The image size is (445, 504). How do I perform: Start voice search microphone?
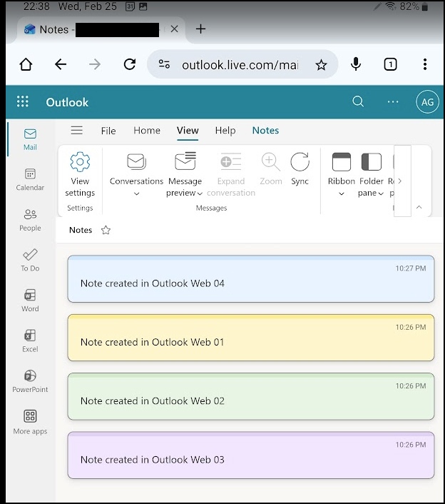(356, 65)
